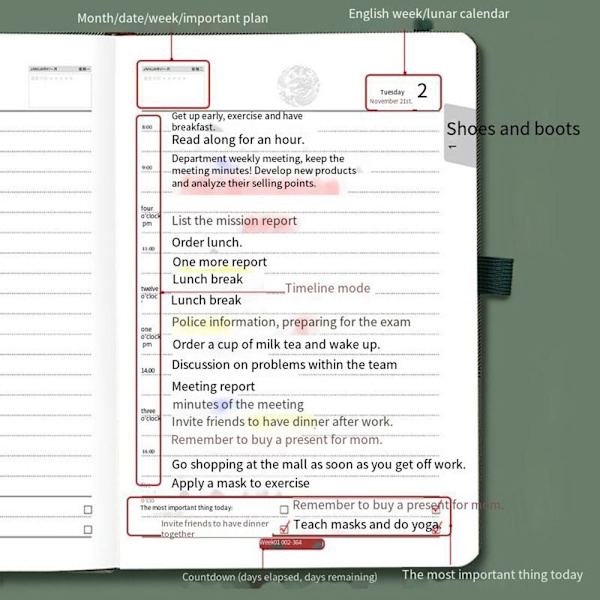The width and height of the screenshot is (600, 600).
Task: Select the Timeline mode label
Action: tap(327, 288)
